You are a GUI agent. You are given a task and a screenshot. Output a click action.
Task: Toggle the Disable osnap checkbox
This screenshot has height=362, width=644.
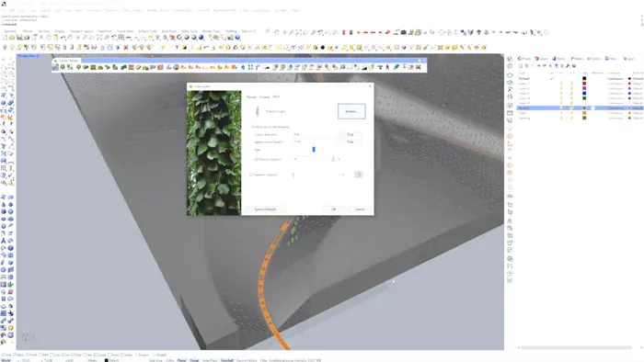point(155,355)
